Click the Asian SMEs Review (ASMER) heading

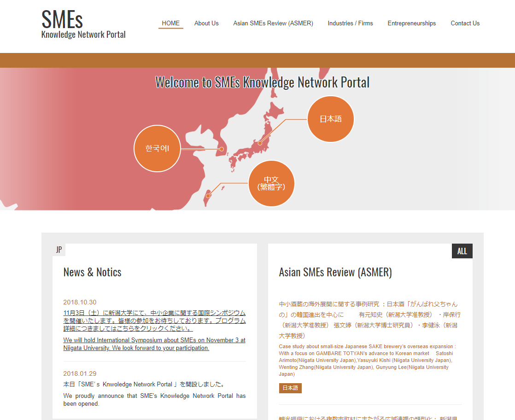point(335,272)
